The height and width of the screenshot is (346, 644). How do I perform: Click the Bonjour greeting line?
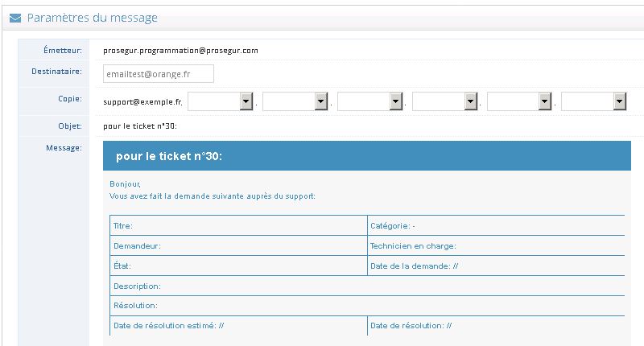pos(126,184)
